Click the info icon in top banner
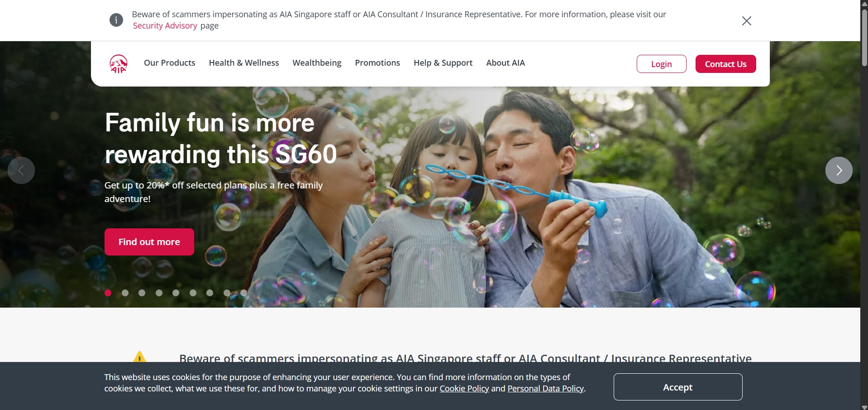Image resolution: width=868 pixels, height=410 pixels. pyautogui.click(x=116, y=20)
